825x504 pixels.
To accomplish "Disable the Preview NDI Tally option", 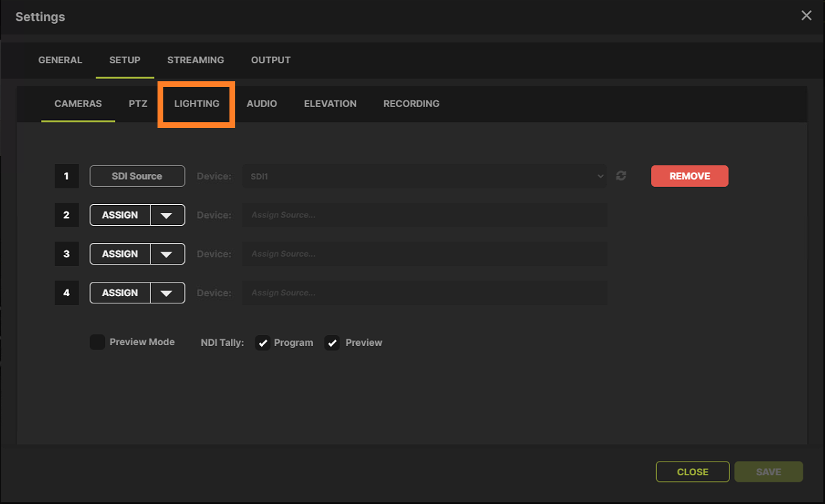I will [332, 342].
